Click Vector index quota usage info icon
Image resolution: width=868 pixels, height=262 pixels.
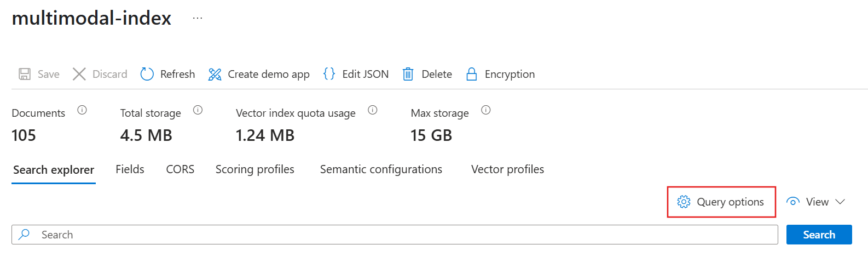coord(373,110)
